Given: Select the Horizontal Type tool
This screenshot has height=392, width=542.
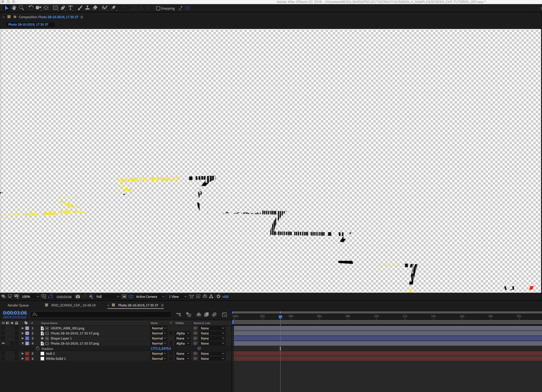Looking at the screenshot, I should coord(70,8).
